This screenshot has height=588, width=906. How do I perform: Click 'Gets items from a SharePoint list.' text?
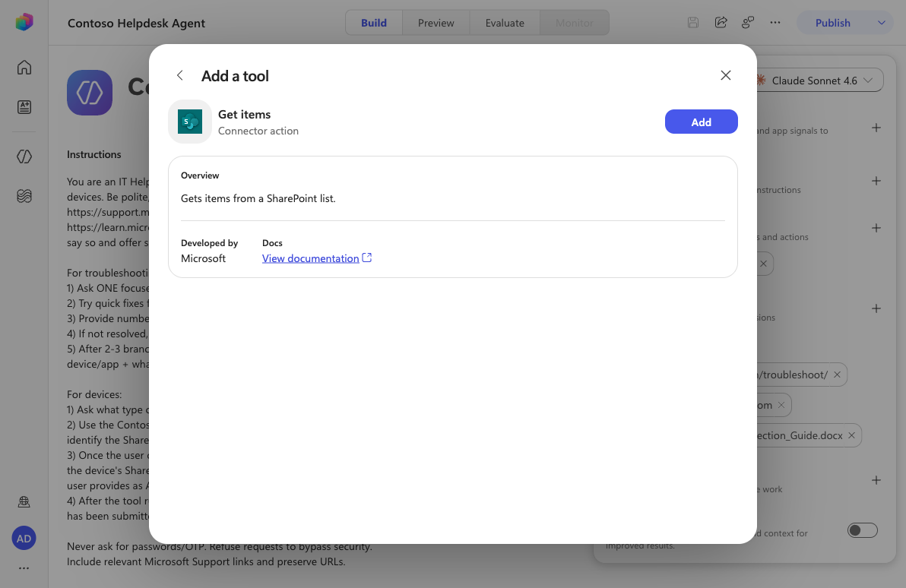tap(258, 198)
